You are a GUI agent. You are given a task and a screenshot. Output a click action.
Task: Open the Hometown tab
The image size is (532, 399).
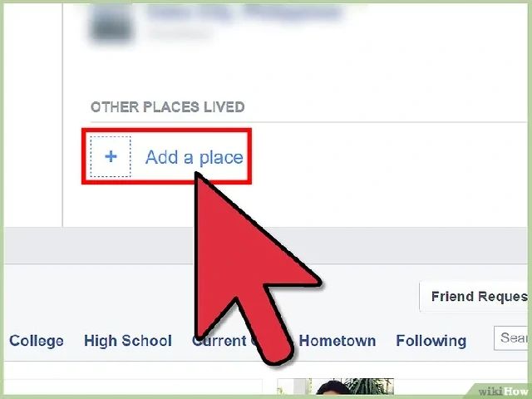click(x=337, y=341)
